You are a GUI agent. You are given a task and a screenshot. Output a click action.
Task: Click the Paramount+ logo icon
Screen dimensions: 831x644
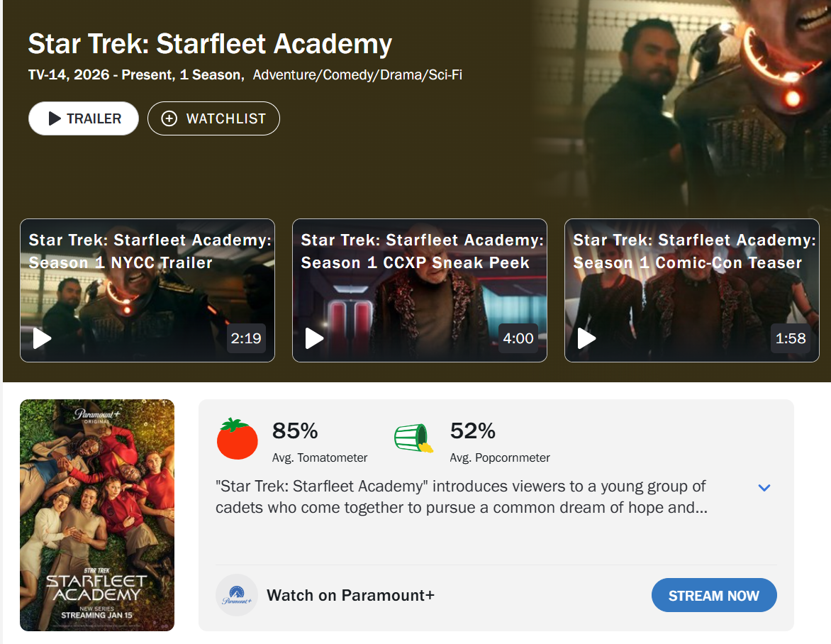coord(237,595)
